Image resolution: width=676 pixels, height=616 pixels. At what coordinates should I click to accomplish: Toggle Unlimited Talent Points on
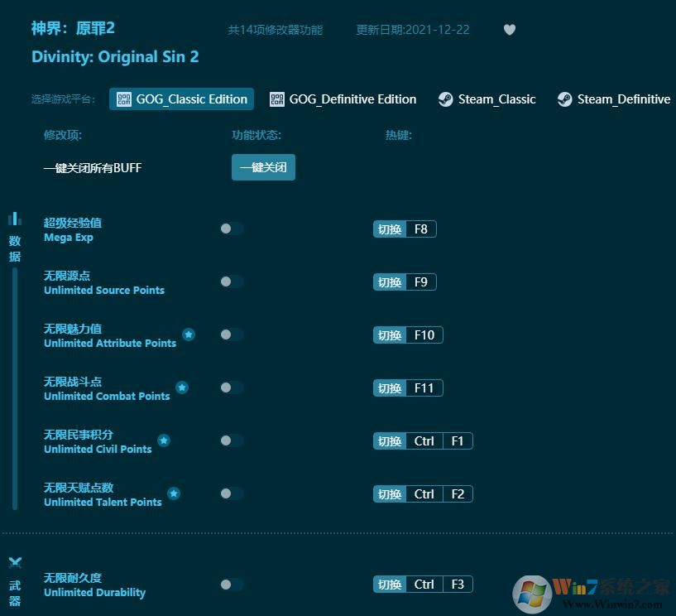click(x=232, y=493)
